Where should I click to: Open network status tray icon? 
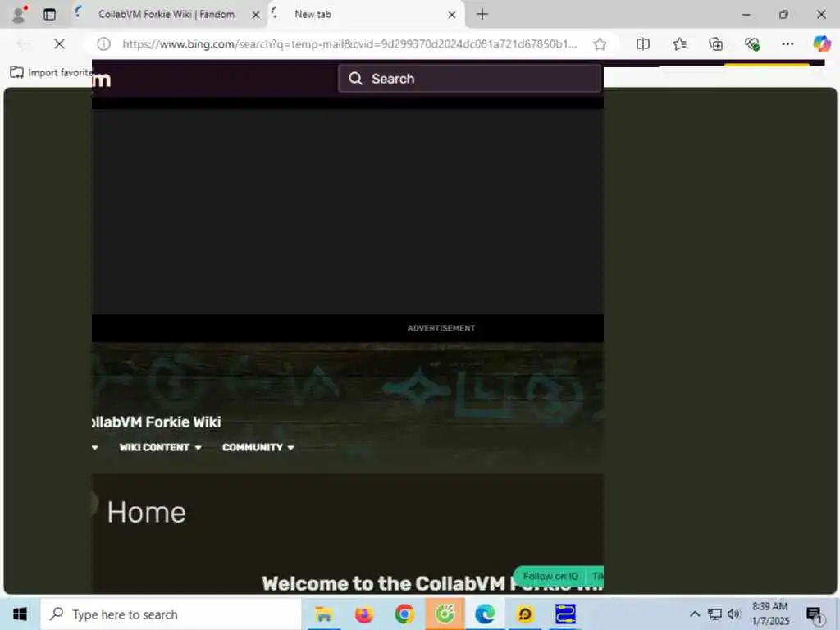(x=714, y=614)
